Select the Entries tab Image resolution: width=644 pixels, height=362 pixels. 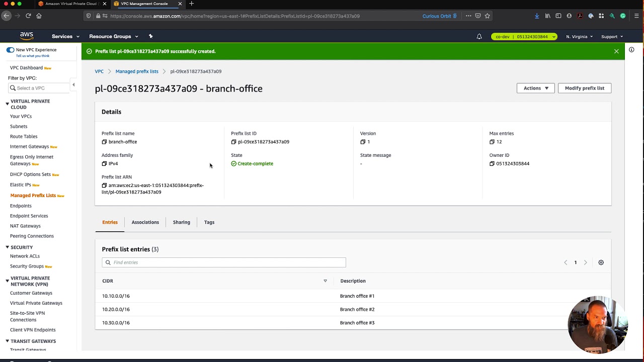(x=110, y=222)
